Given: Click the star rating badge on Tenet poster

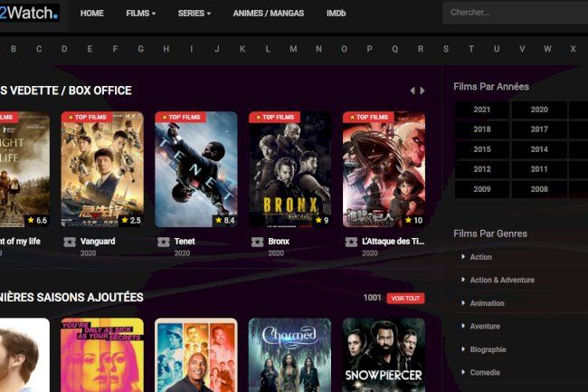Looking at the screenshot, I should 224,220.
